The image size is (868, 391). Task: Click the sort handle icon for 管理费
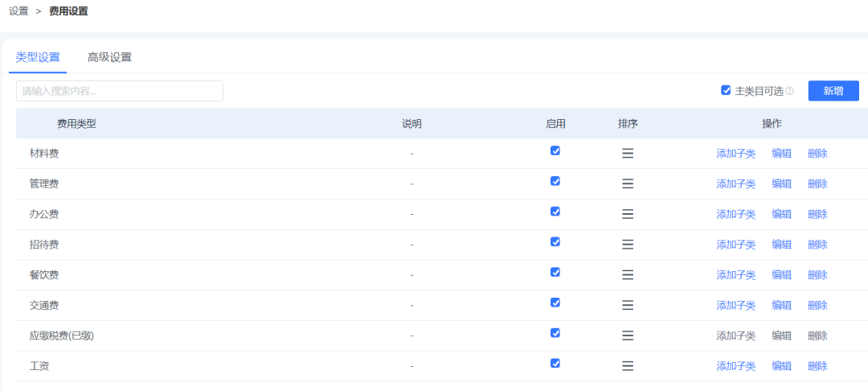(x=628, y=184)
